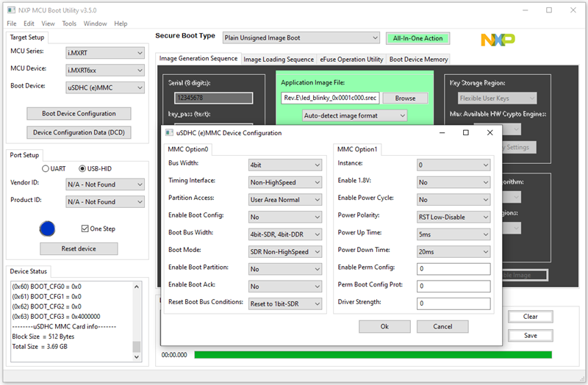Click the Boot Device Configuration button

(79, 114)
